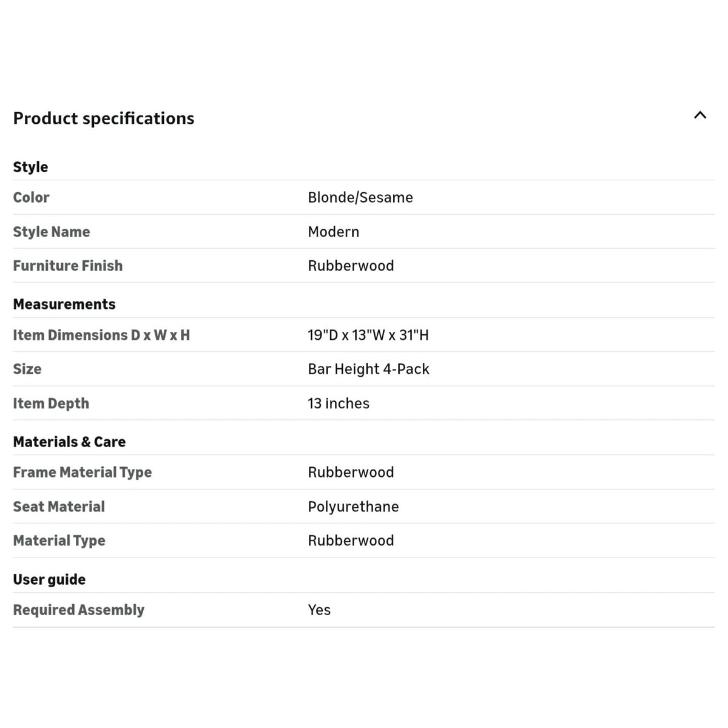Click the Material Type label

tap(59, 541)
